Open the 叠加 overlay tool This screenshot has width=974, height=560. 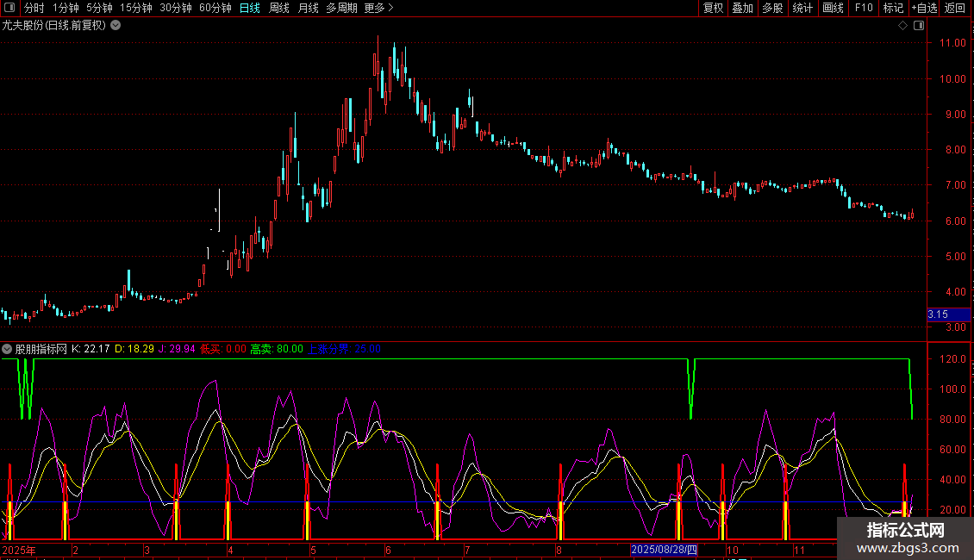click(x=742, y=9)
